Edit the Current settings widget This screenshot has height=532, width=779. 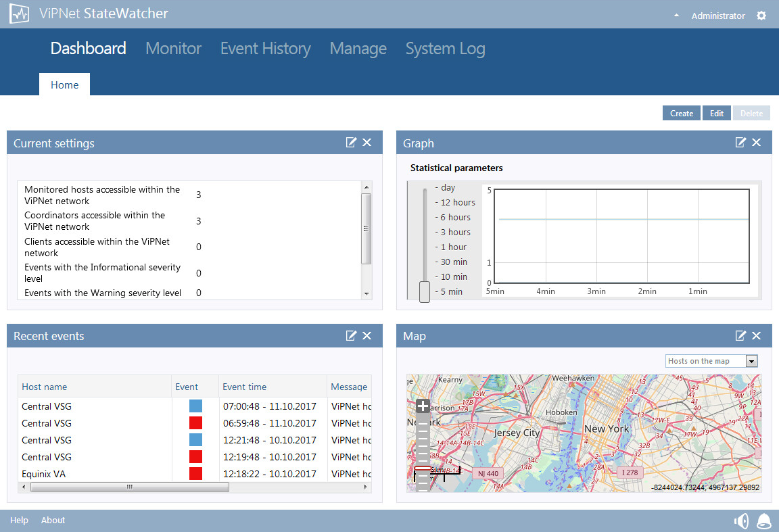pyautogui.click(x=351, y=143)
